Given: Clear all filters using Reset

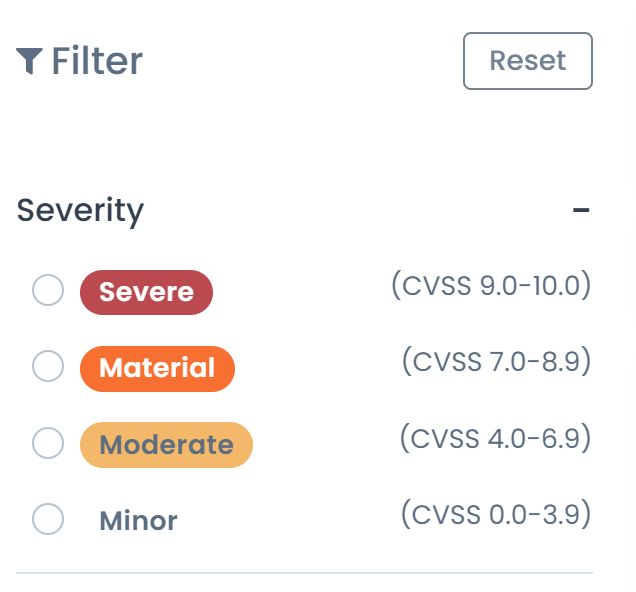Looking at the screenshot, I should click(x=528, y=61).
